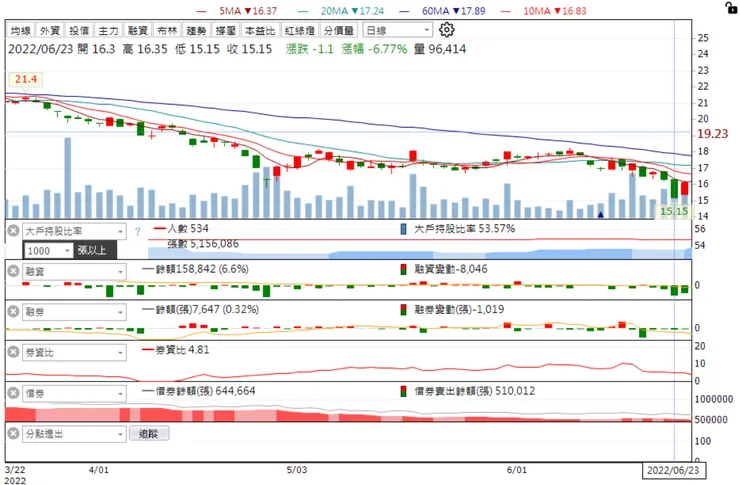Toggle the 本益比 overlay button
The height and width of the screenshot is (485, 740).
pos(260,30)
